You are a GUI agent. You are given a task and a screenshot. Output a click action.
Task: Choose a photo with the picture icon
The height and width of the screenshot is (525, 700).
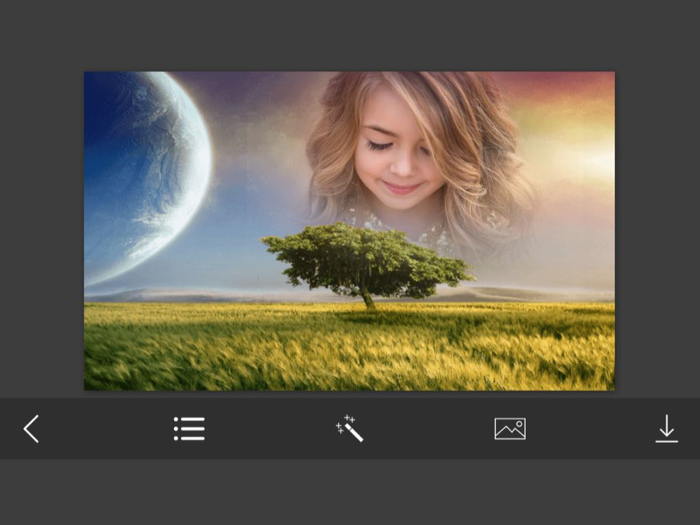tap(510, 429)
